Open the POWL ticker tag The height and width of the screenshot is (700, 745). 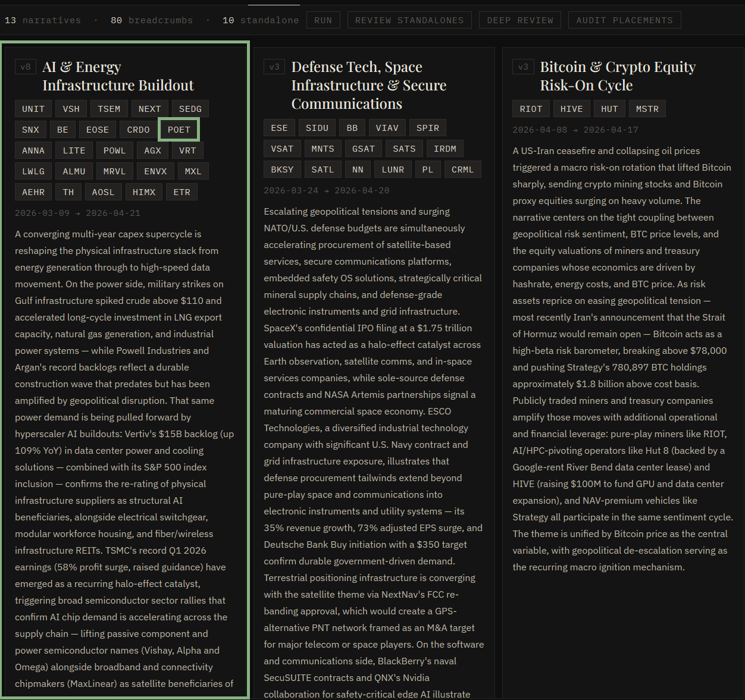(115, 150)
